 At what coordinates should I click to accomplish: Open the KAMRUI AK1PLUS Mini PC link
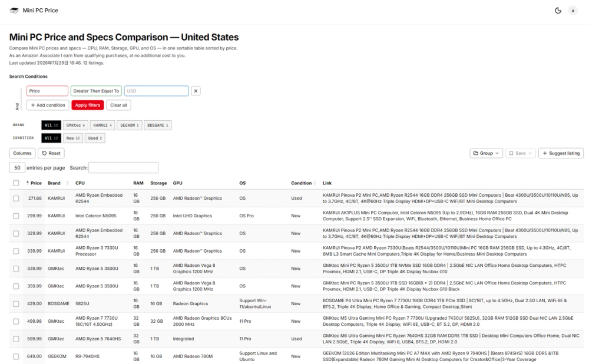pos(445,216)
